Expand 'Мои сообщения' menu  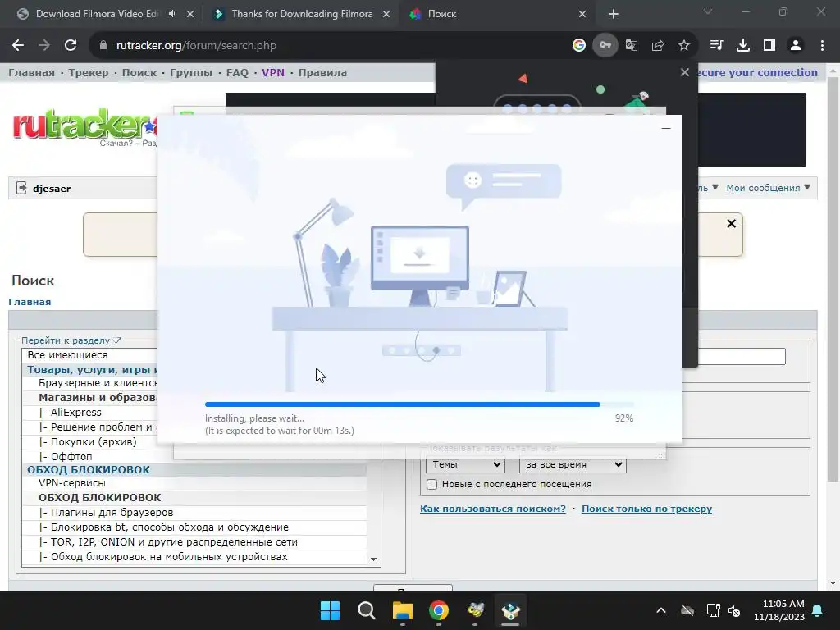[x=768, y=188]
